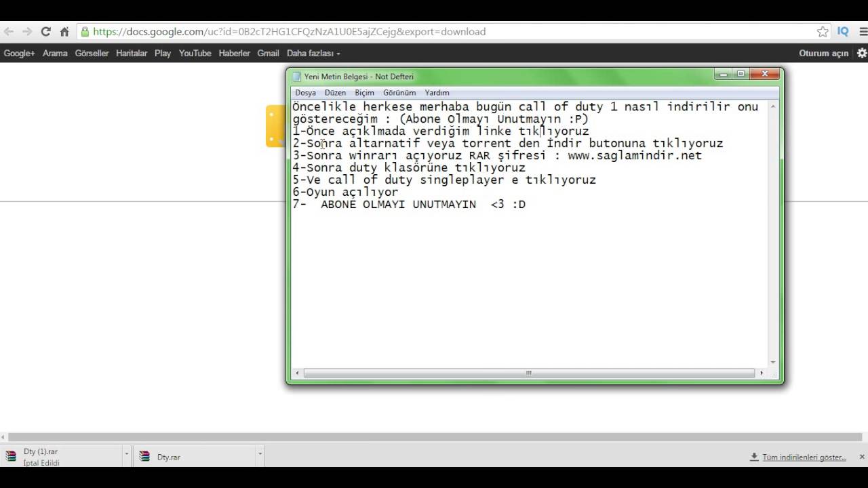This screenshot has height=488, width=868.
Task: Open dropdown arrow for Dty.rar download
Action: click(260, 455)
